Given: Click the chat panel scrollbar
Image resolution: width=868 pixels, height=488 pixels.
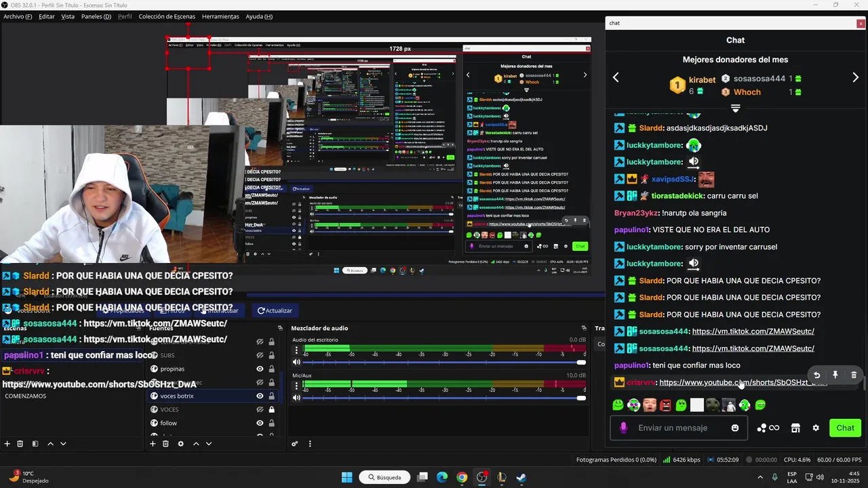Looking at the screenshot, I should (864, 384).
